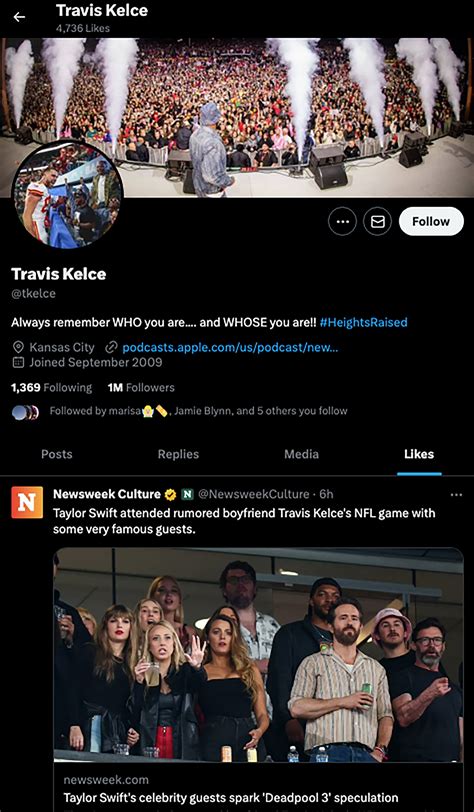The width and height of the screenshot is (474, 812).
Task: Go back using the arrow icon
Action: pos(19,17)
